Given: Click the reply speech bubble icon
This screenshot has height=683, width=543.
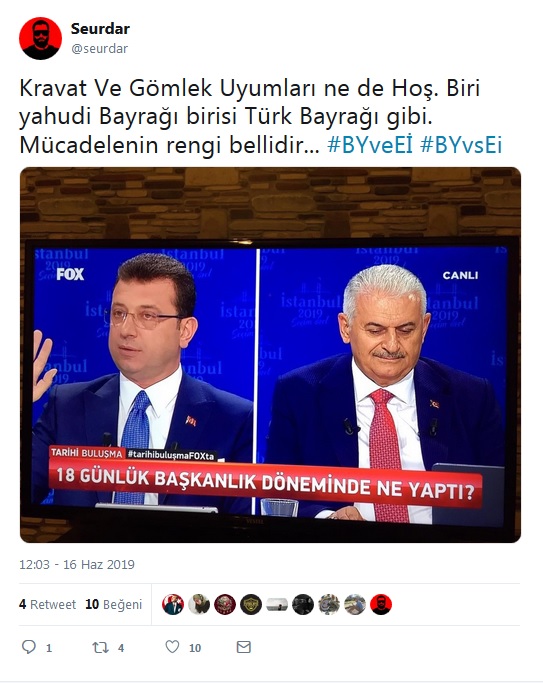Looking at the screenshot, I should (29, 647).
